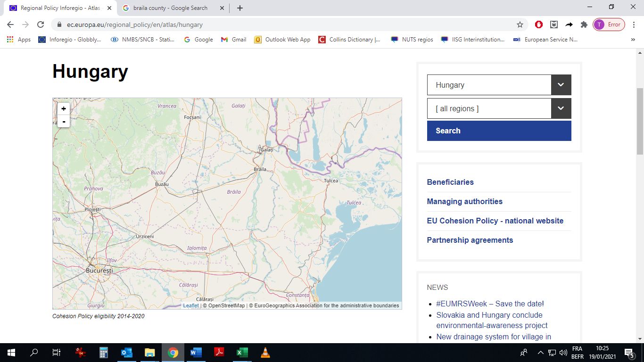
Task: Bookmark this page with the star icon
Action: click(520, 25)
